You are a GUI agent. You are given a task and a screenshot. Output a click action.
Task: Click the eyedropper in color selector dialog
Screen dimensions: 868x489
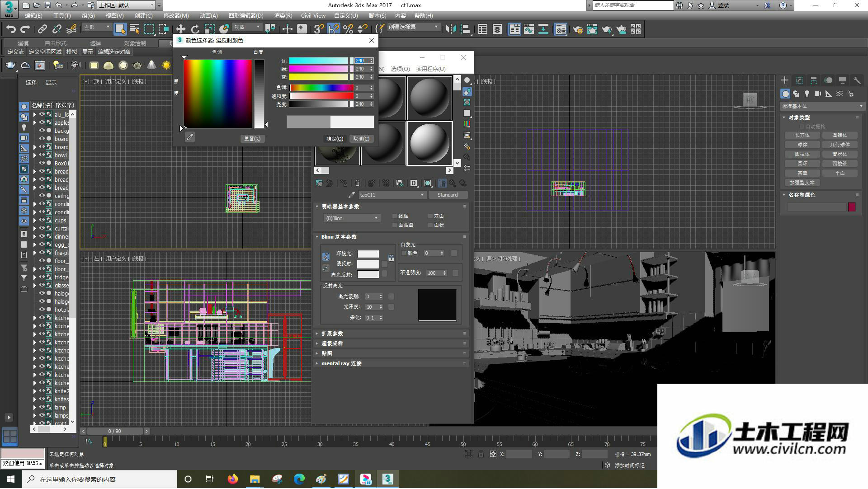point(190,137)
